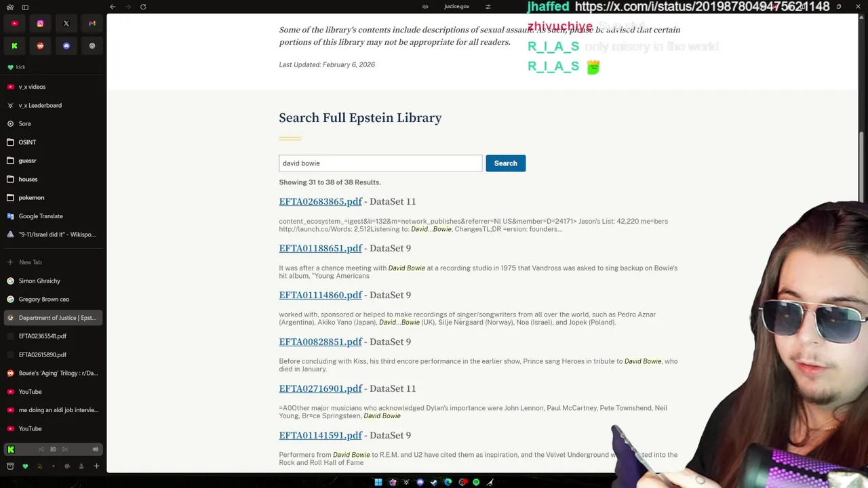Click the 'Search Full Epstein Library' heading
The height and width of the screenshot is (488, 868).
(360, 118)
